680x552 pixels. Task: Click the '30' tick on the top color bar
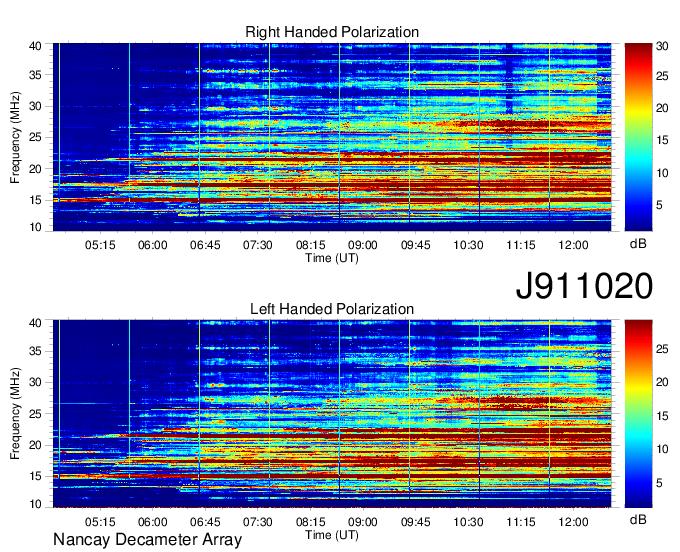(x=662, y=46)
